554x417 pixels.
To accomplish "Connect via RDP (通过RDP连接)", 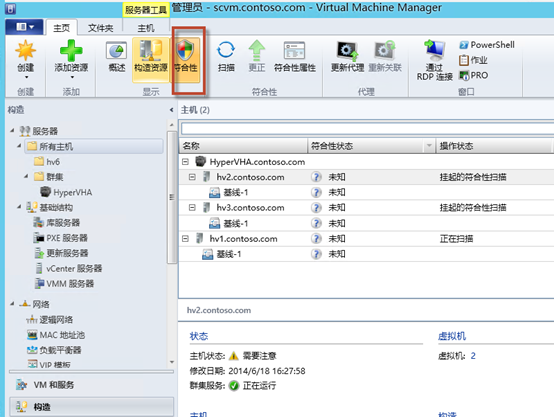I will [x=434, y=60].
